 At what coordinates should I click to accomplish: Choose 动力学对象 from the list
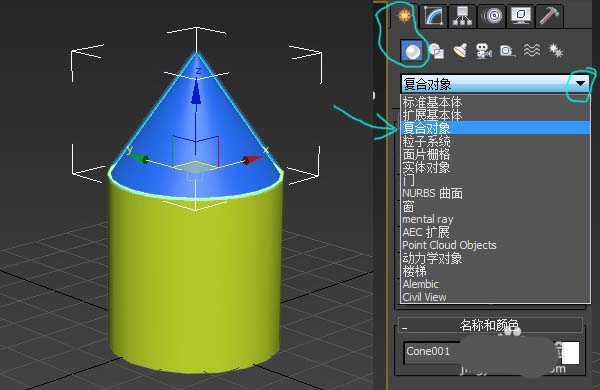click(495, 258)
